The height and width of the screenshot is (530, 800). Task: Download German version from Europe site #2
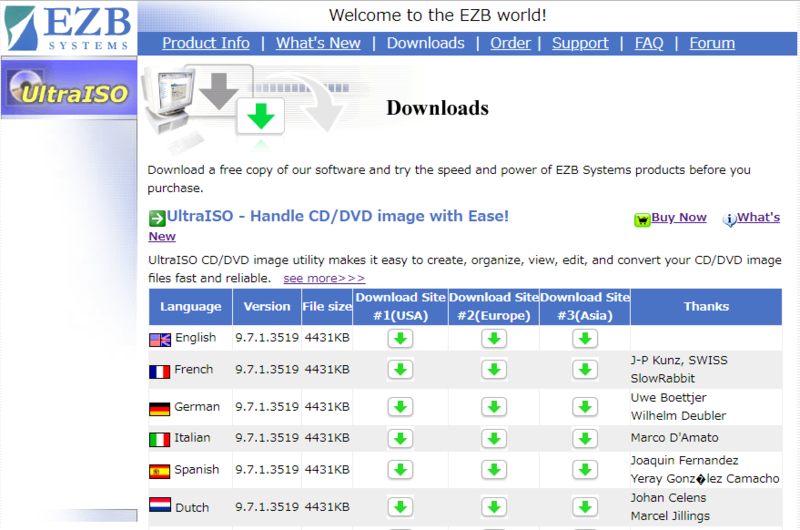point(493,407)
